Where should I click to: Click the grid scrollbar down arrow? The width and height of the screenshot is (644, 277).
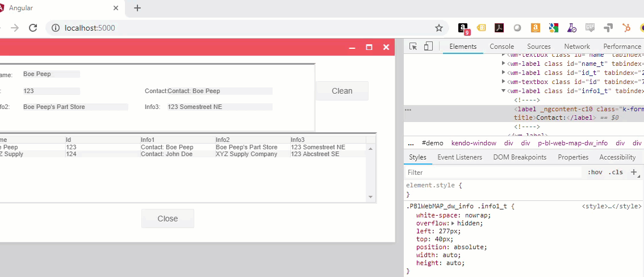click(x=370, y=197)
